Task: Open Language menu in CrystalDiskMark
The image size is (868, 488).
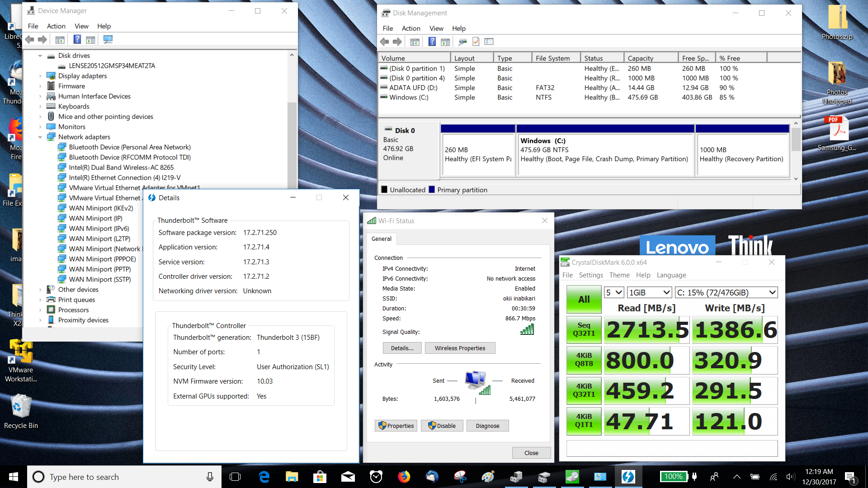Action: point(671,275)
